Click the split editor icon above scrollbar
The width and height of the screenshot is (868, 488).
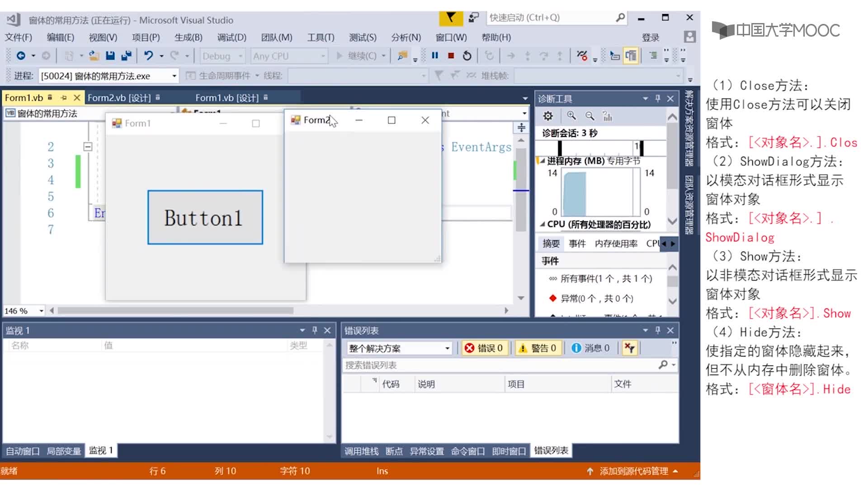pos(521,127)
